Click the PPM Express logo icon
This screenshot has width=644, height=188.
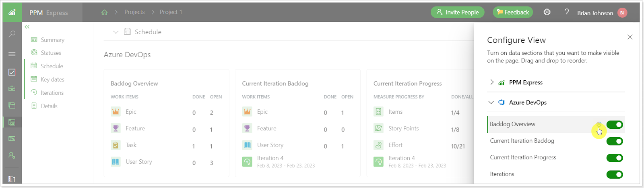click(12, 13)
